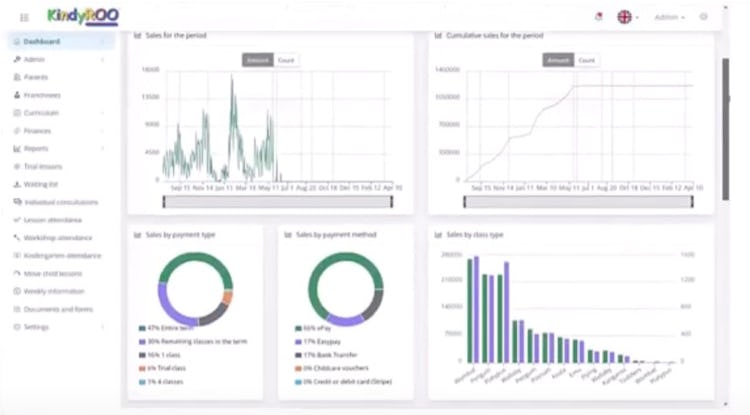Click the dark grey 1 class legend swatch
This screenshot has width=750, height=415.
pos(142,355)
